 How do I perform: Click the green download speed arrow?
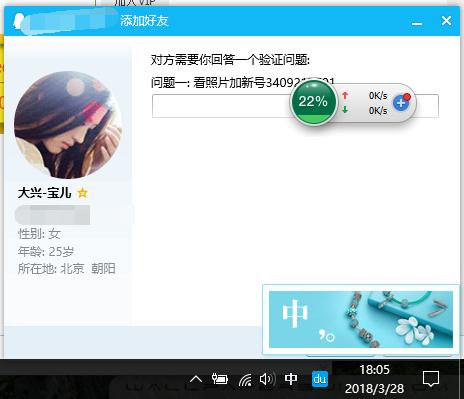pyautogui.click(x=345, y=109)
